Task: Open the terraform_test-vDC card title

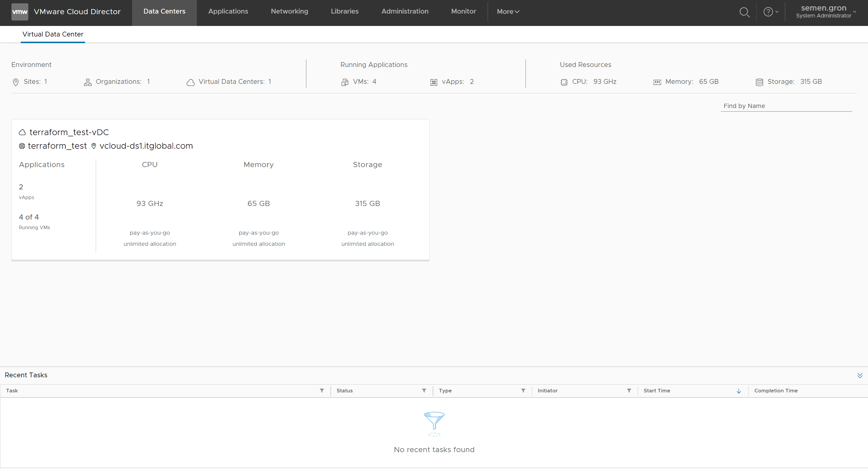Action: [x=69, y=132]
